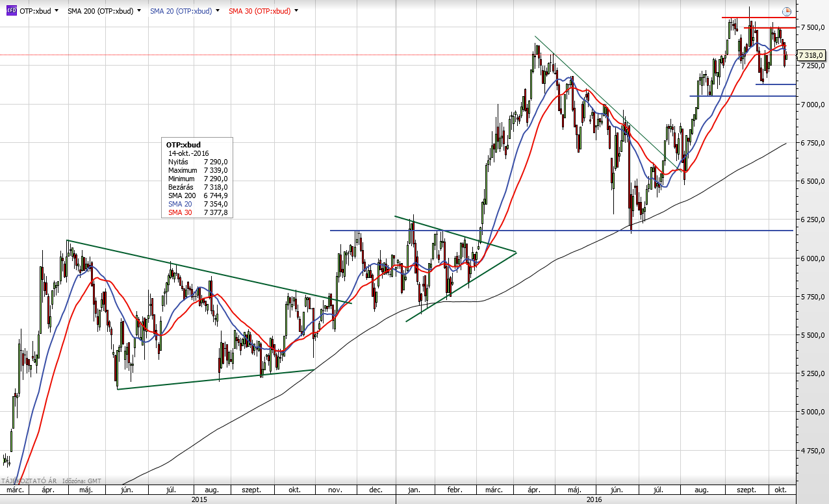Image resolution: width=829 pixels, height=504 pixels.
Task: Select the topmost red horizontal resistance line
Action: coord(758,18)
